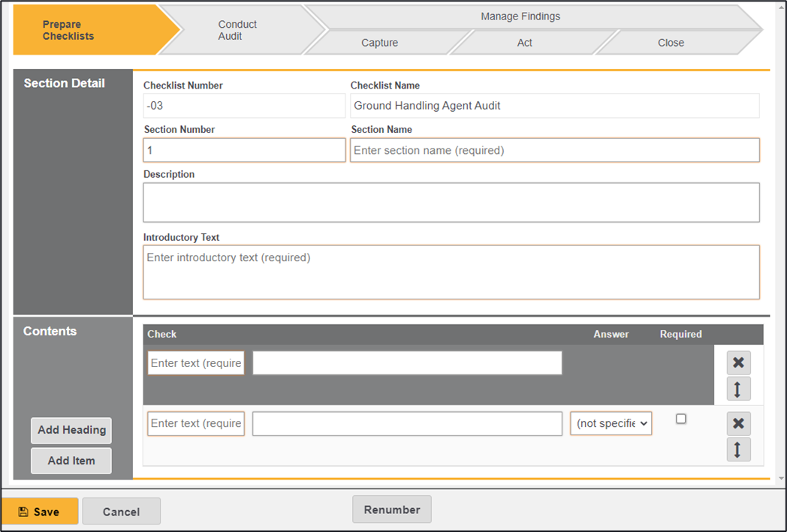Switch to the Conduct Audit step

point(237,30)
